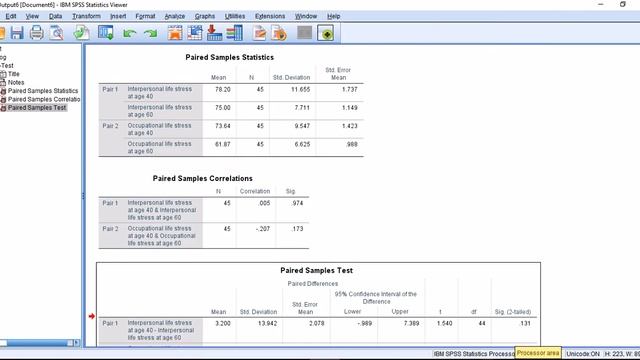Viewport: 640px width, 360px height.
Task: Click the Sig. value .173
Action: (298, 229)
